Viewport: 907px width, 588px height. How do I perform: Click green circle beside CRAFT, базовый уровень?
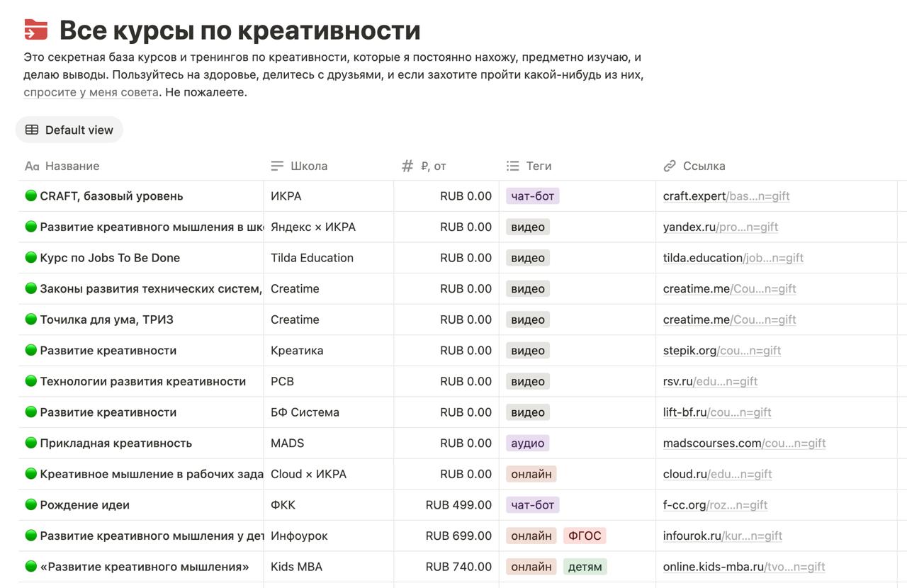pyautogui.click(x=30, y=196)
